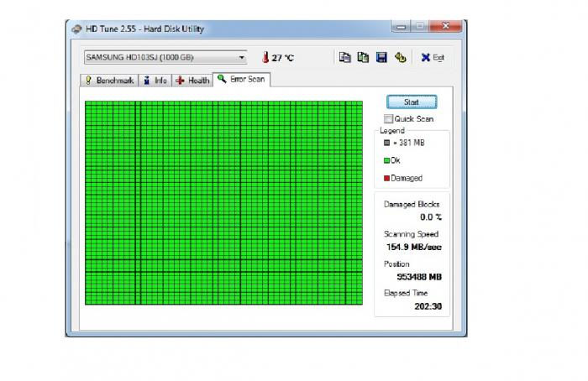Screen dimensions: 588x381
Task: Click the 27 °C temperature reading
Action: click(283, 58)
